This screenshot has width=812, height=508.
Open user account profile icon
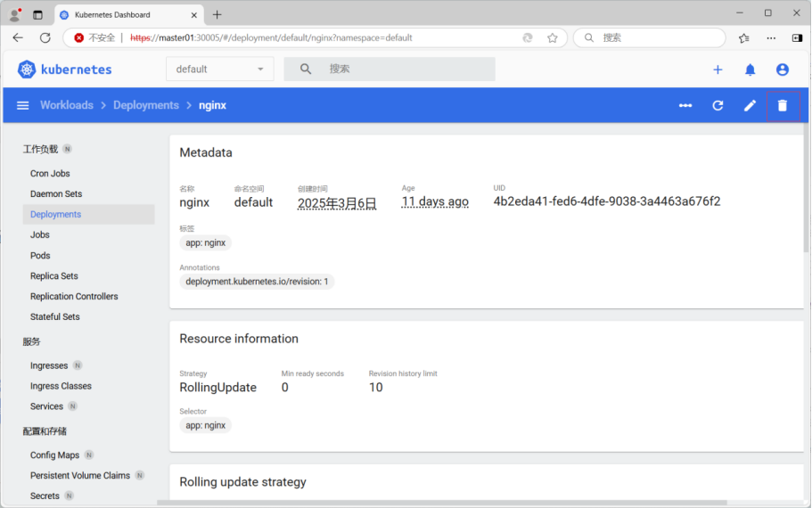783,70
